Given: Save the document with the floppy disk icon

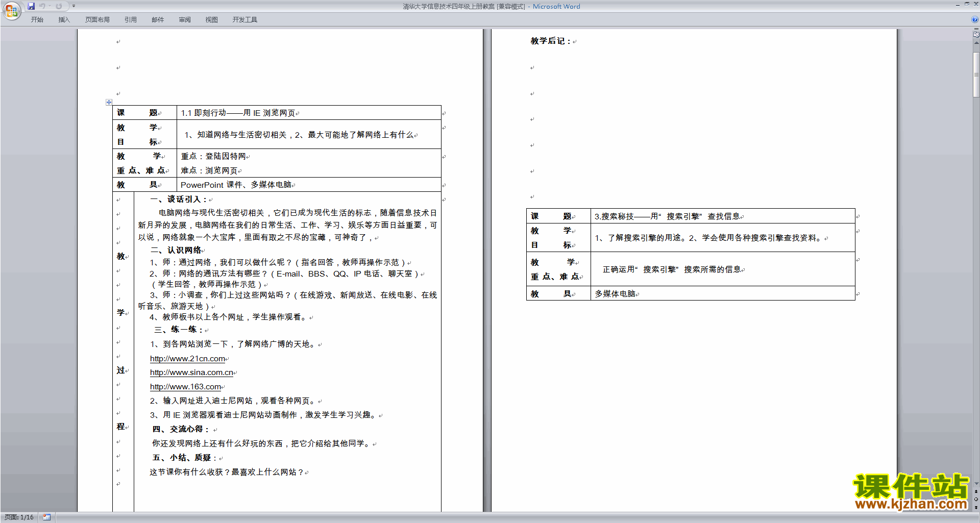Looking at the screenshot, I should 31,6.
